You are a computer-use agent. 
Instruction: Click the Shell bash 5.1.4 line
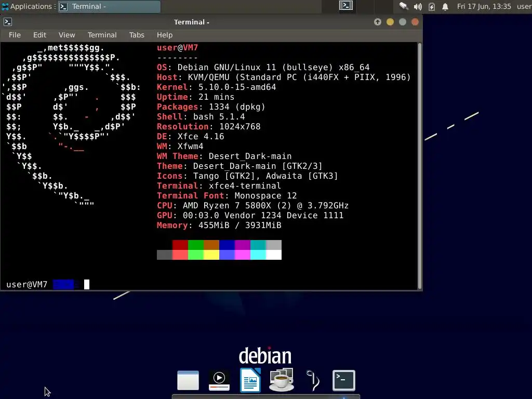[201, 117]
